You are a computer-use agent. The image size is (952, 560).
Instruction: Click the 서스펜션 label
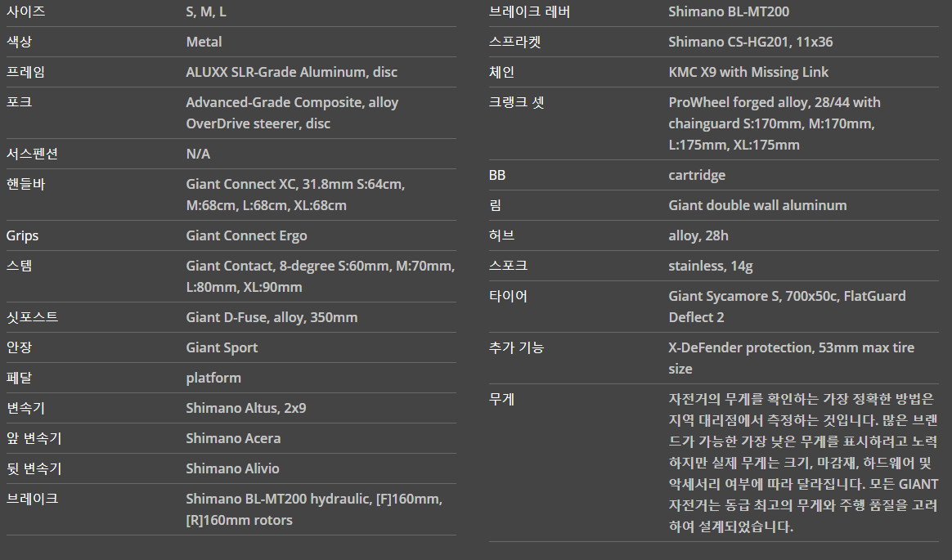tap(32, 154)
